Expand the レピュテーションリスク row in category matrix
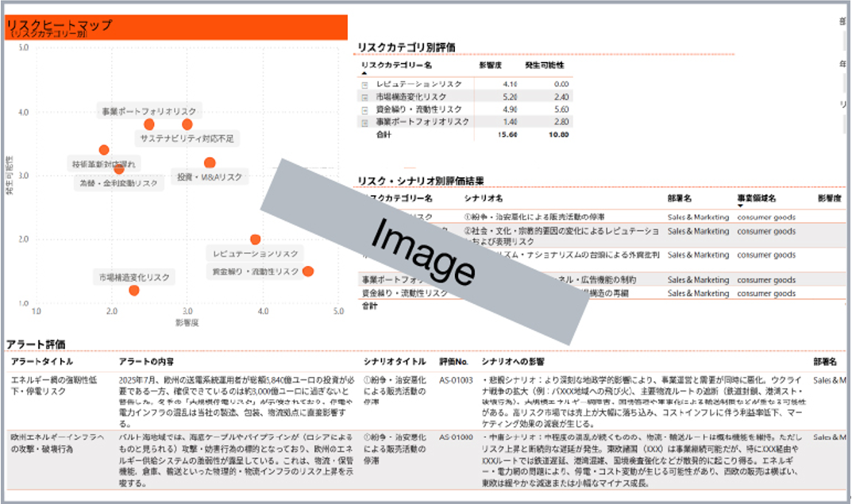 point(365,84)
